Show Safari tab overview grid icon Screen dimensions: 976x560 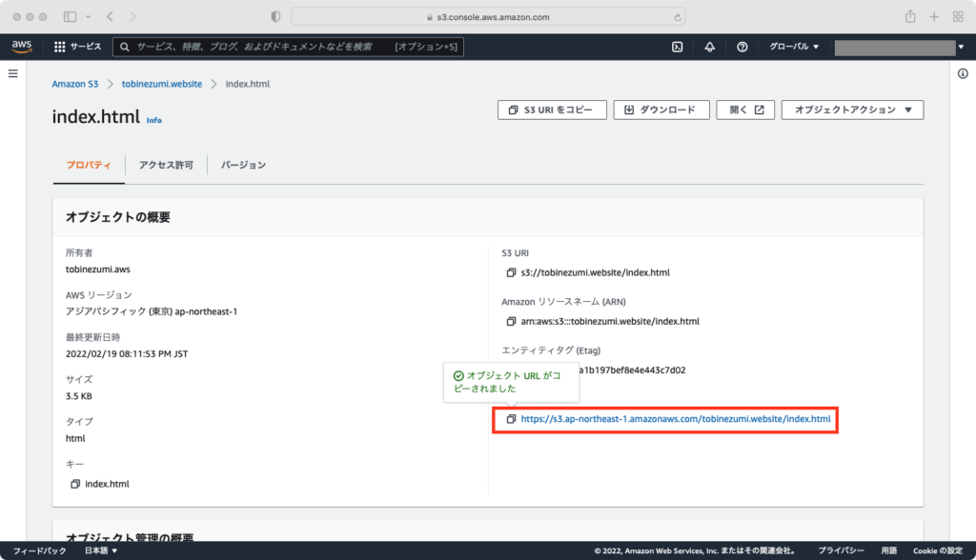tap(958, 17)
